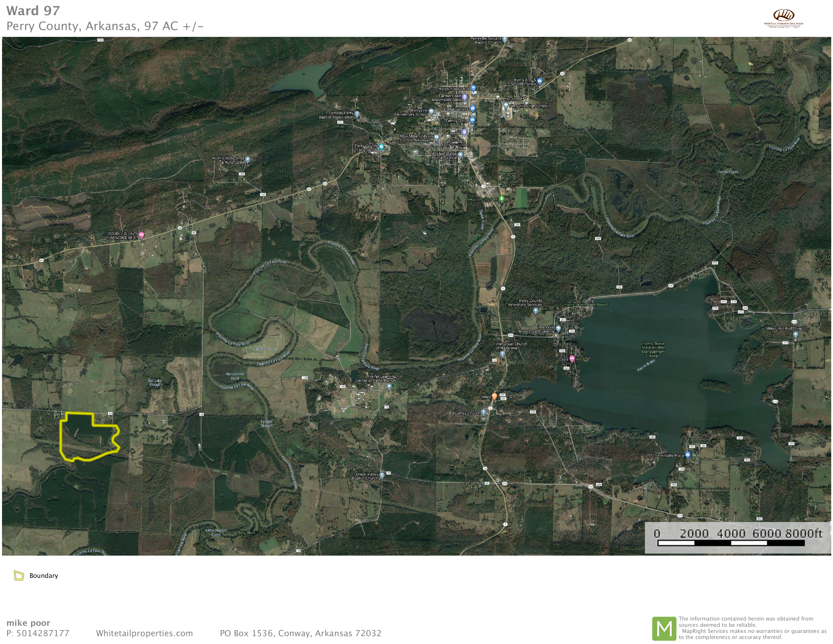Click the Harps Food Store cart pin
This screenshot has height=644, width=833.
pos(473,88)
